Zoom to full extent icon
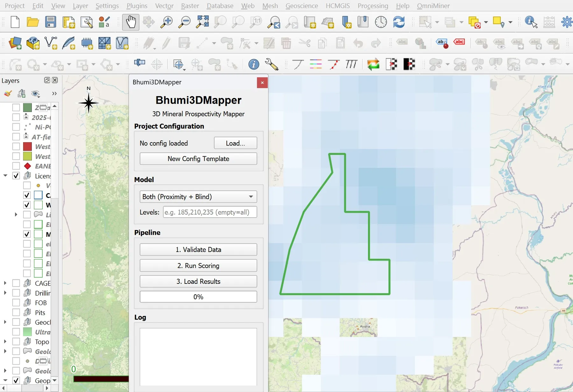573x392 pixels. click(x=202, y=22)
